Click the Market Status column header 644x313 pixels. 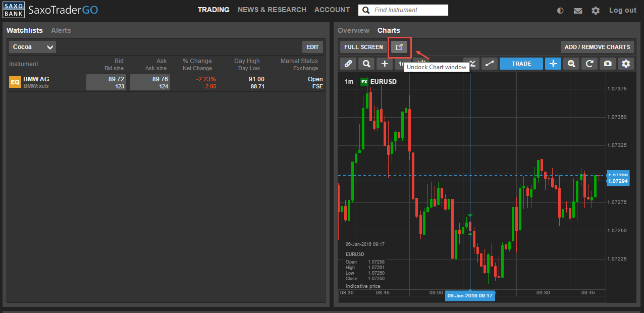(x=299, y=61)
